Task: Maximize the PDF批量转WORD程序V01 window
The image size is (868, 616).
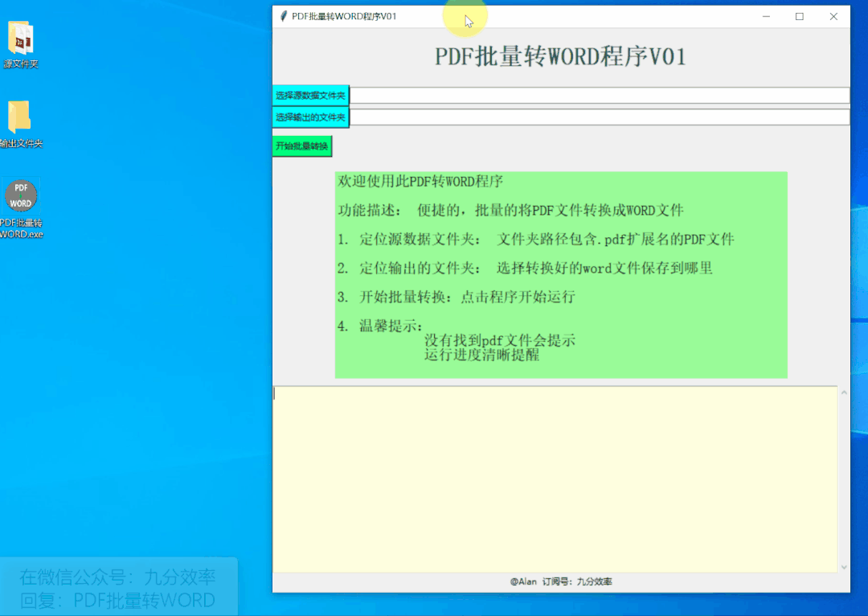Action: click(800, 17)
